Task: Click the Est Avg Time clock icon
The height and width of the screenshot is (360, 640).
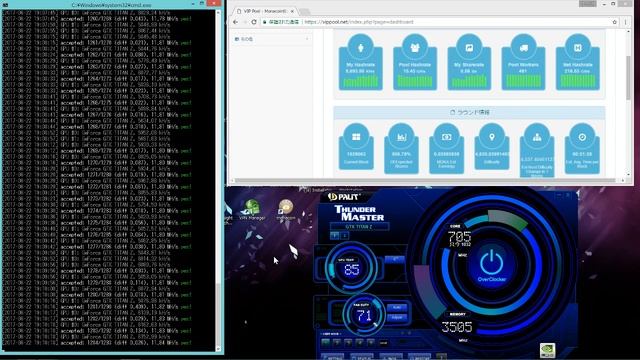Action: 582,137
